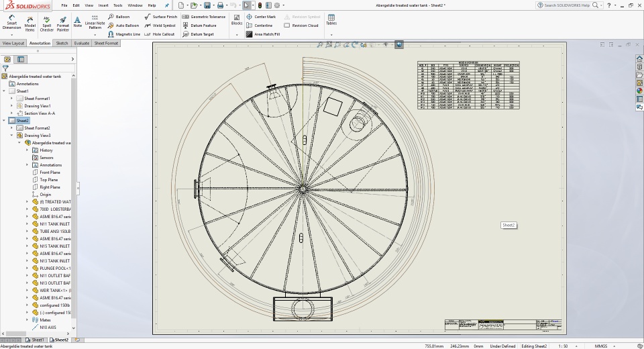Select the Smart Dimension tool
The width and height of the screenshot is (644, 349).
click(11, 22)
